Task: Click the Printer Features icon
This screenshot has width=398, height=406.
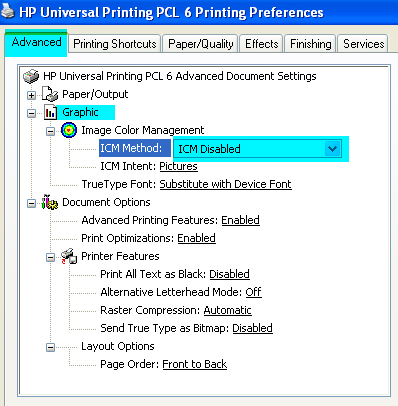Action: tap(69, 256)
